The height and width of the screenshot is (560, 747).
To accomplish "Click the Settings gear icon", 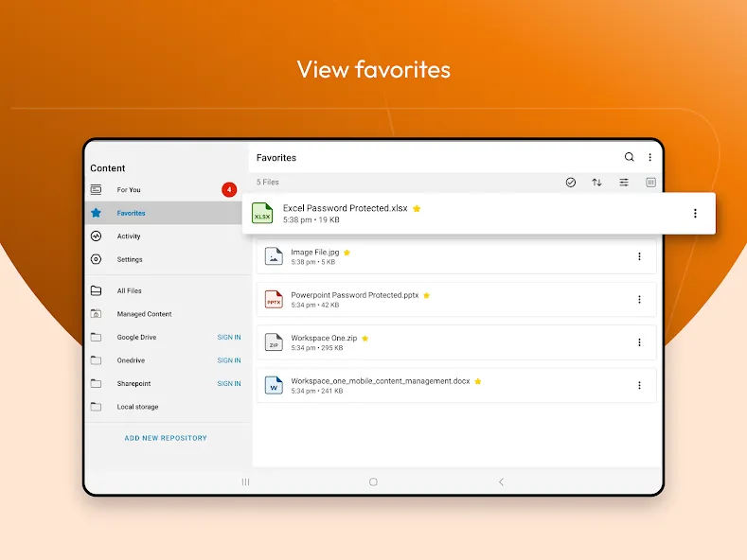I will (x=96, y=259).
